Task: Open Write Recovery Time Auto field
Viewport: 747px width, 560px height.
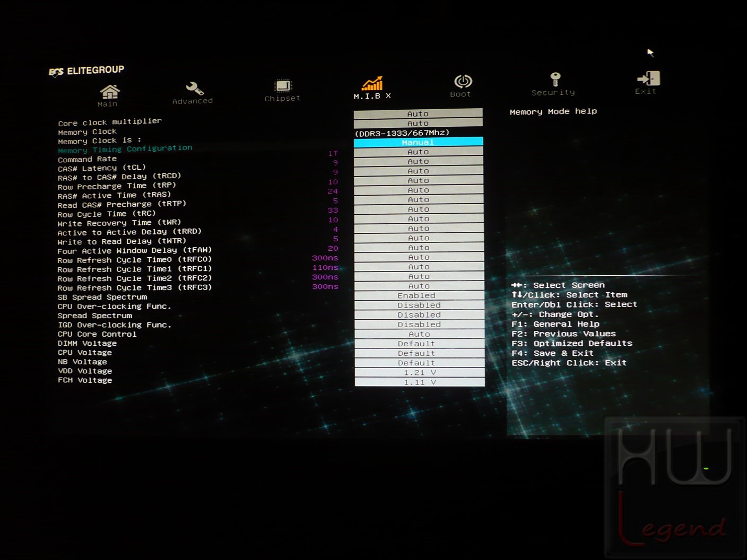Action: (419, 218)
